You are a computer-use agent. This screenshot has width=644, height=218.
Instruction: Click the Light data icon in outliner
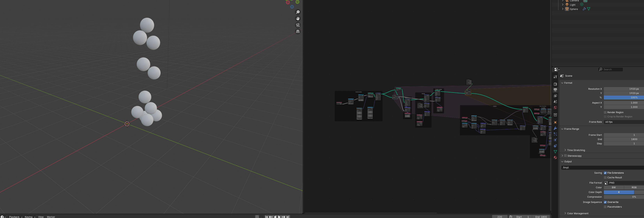click(582, 4)
